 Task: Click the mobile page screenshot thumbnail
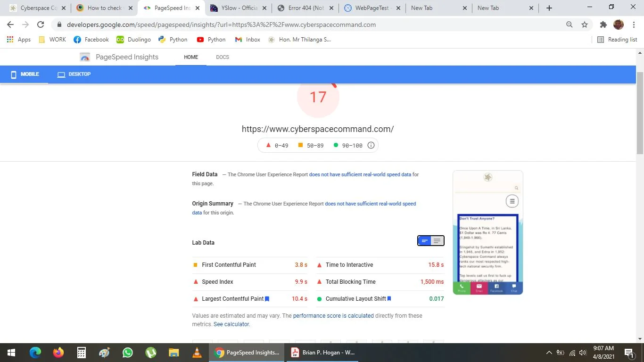pos(488,232)
